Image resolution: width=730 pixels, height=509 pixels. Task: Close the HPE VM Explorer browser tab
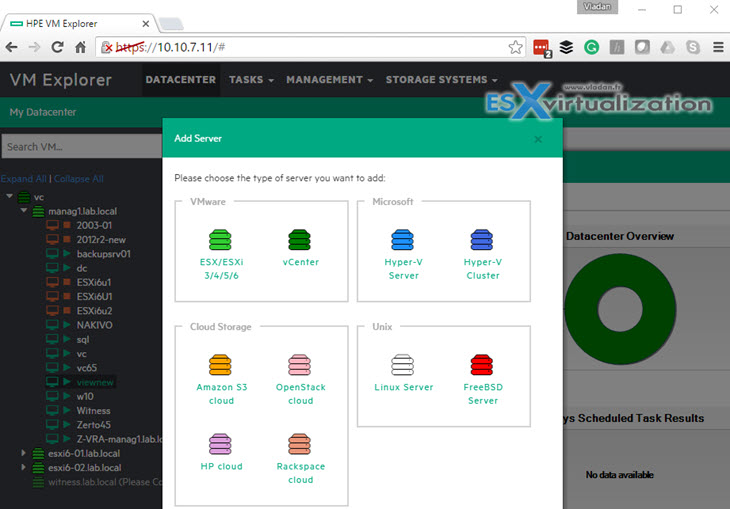[x=146, y=24]
